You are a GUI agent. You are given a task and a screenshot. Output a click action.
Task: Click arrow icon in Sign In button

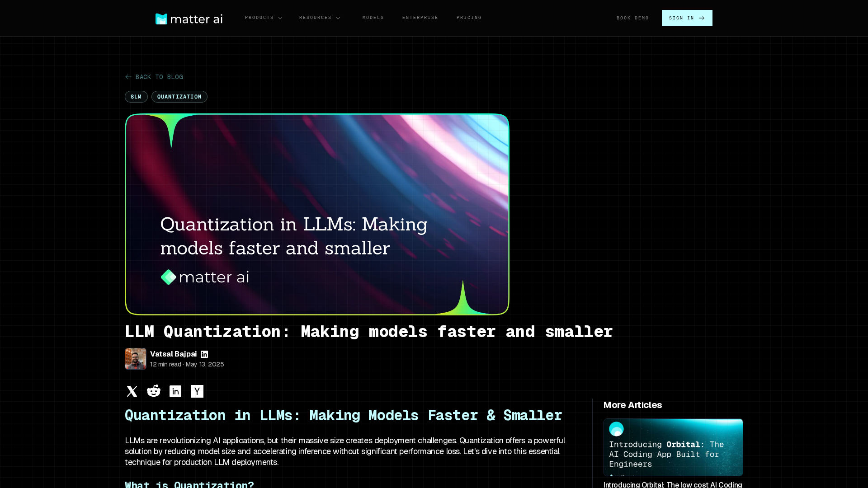click(x=702, y=18)
